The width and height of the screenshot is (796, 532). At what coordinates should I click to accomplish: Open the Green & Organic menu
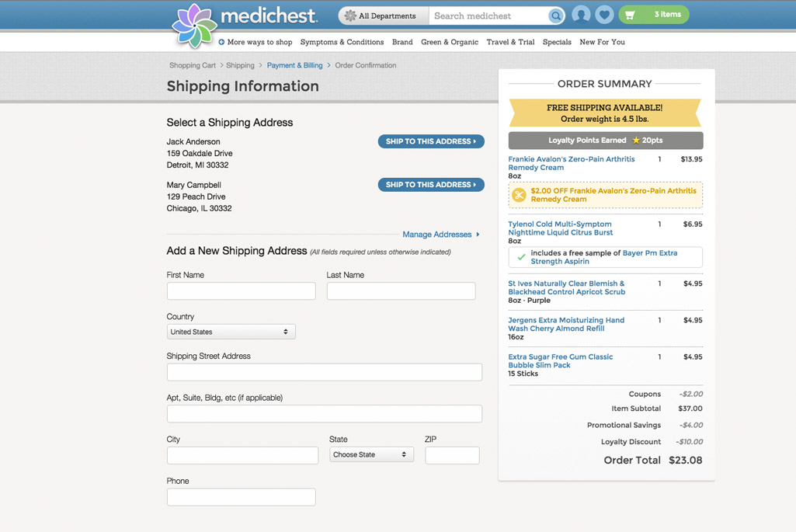coord(450,42)
